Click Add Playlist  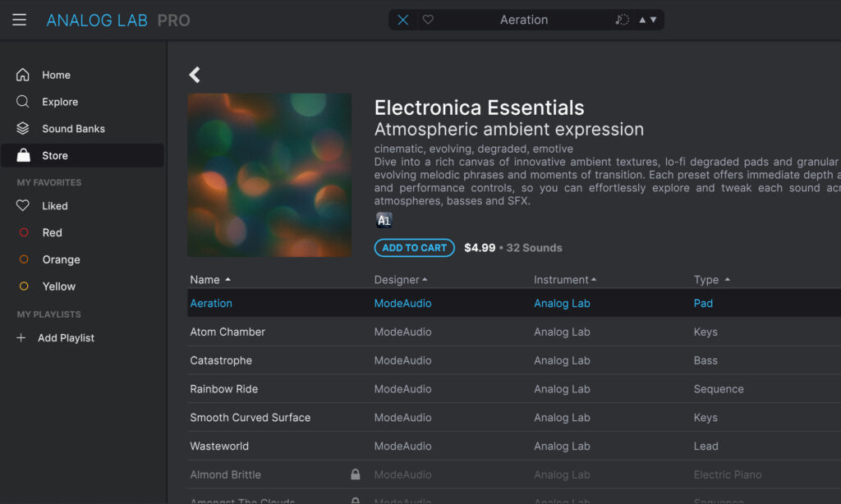(66, 338)
